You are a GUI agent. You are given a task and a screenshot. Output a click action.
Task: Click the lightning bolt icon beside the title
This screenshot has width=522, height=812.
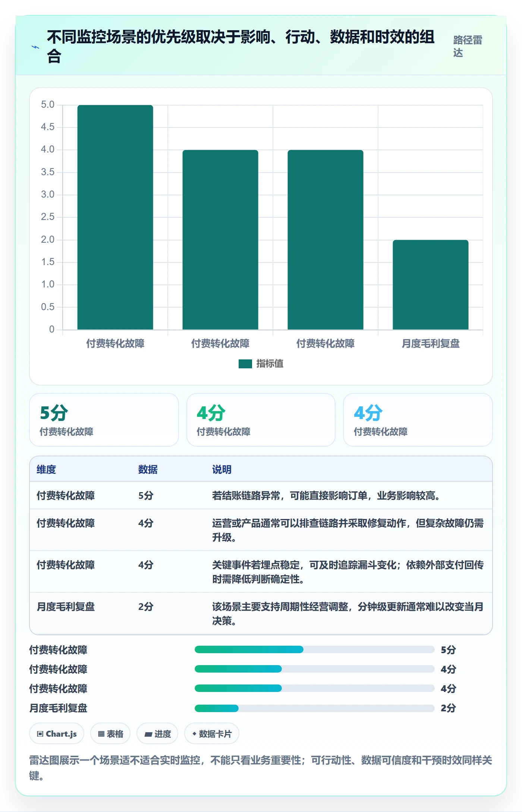coord(35,47)
